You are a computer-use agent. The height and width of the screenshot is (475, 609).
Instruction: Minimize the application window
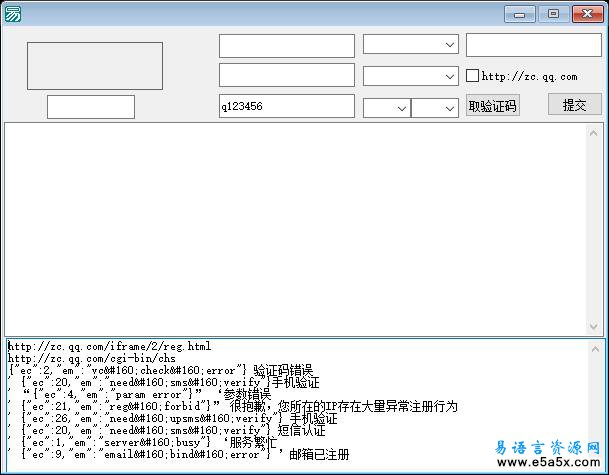(x=520, y=13)
